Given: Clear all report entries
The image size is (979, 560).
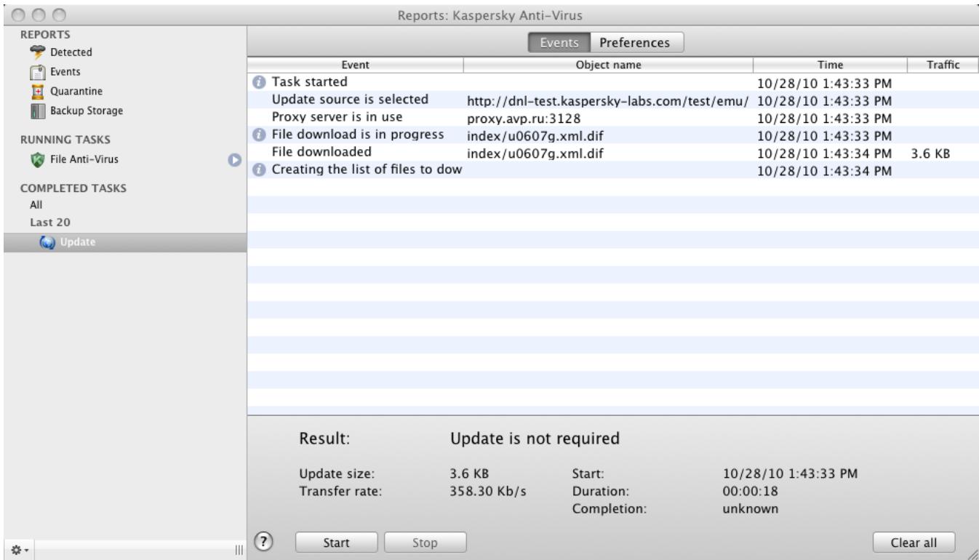Looking at the screenshot, I should 914,542.
